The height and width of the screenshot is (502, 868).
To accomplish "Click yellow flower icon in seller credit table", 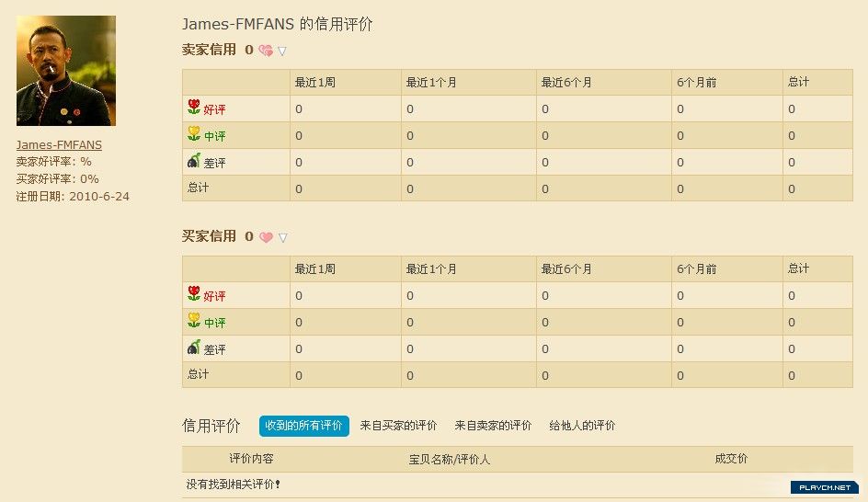I will coord(193,134).
